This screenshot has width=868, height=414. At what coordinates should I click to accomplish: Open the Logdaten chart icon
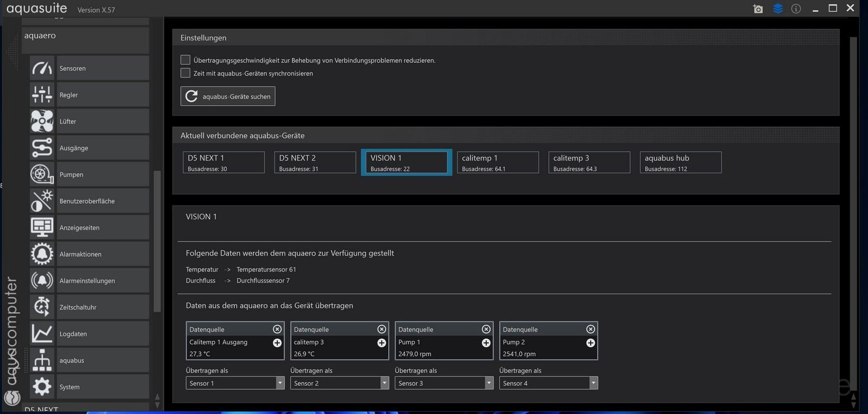[42, 334]
